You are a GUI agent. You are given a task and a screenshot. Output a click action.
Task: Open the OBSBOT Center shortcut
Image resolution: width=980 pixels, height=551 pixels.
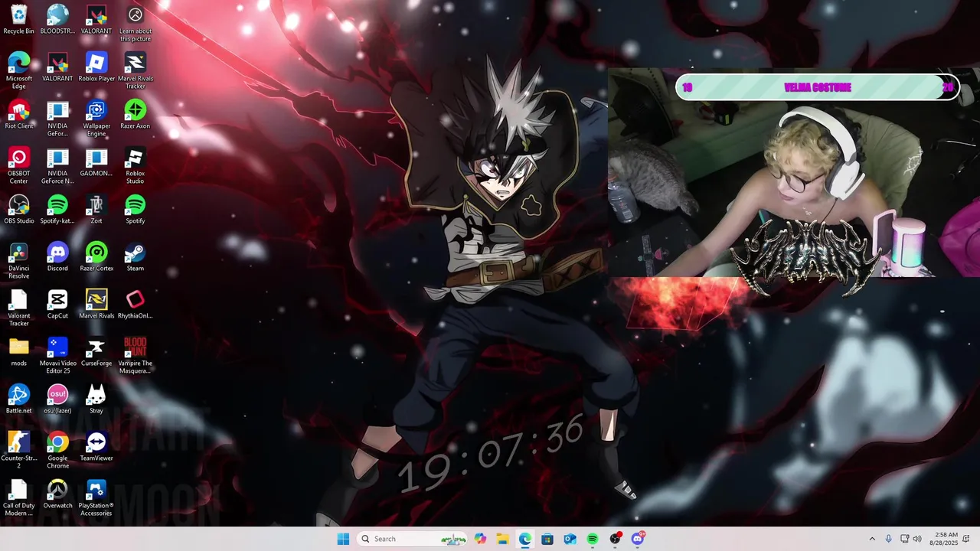click(18, 166)
